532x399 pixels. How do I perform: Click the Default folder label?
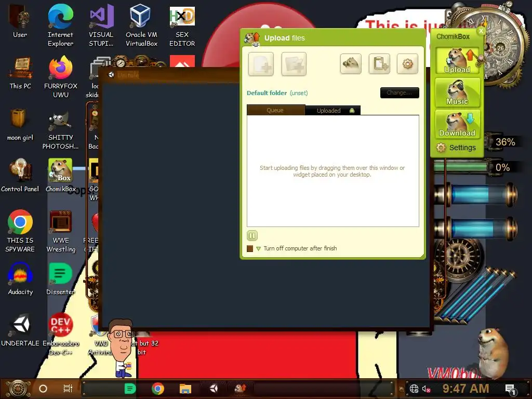pyautogui.click(x=267, y=93)
